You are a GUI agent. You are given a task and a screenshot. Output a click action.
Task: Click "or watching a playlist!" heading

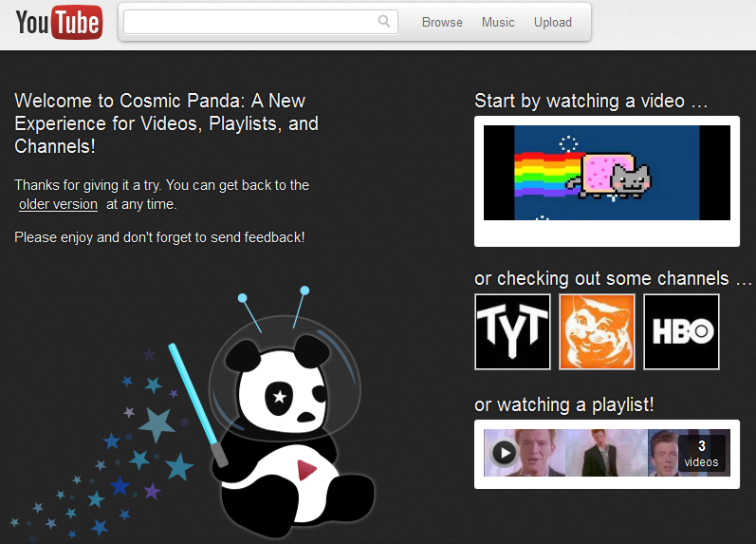564,404
